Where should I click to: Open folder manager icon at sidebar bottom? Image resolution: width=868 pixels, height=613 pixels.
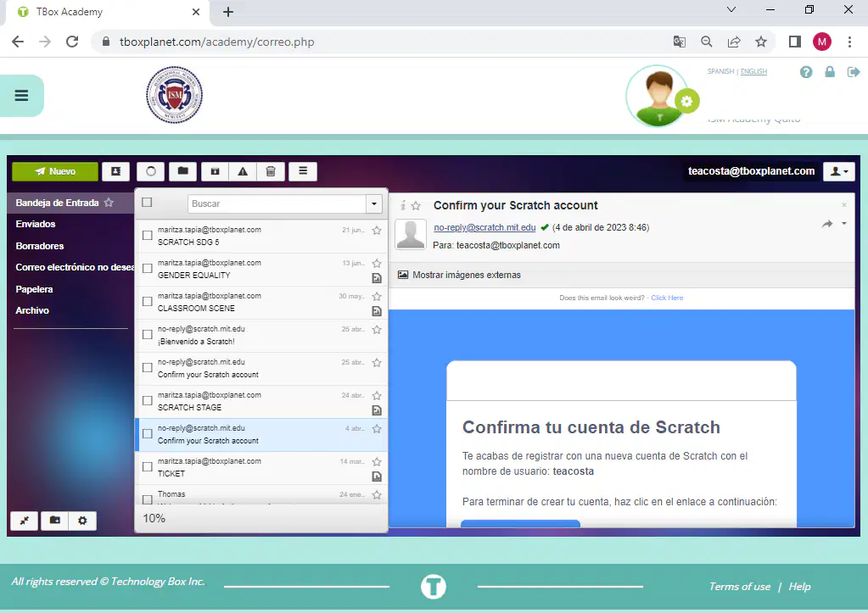click(x=55, y=521)
